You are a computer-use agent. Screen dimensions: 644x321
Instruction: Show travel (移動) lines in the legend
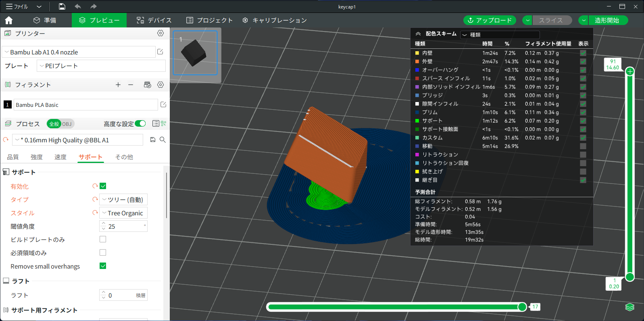(x=583, y=146)
